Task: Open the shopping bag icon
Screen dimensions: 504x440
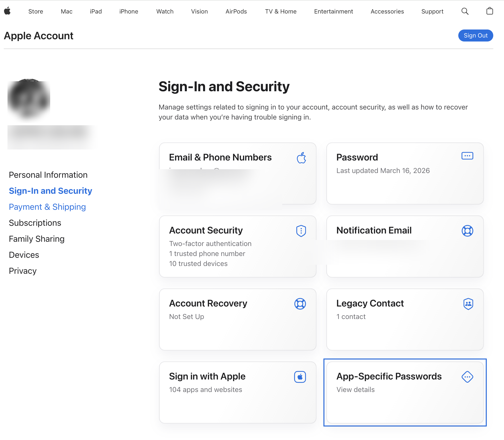Action: tap(490, 11)
